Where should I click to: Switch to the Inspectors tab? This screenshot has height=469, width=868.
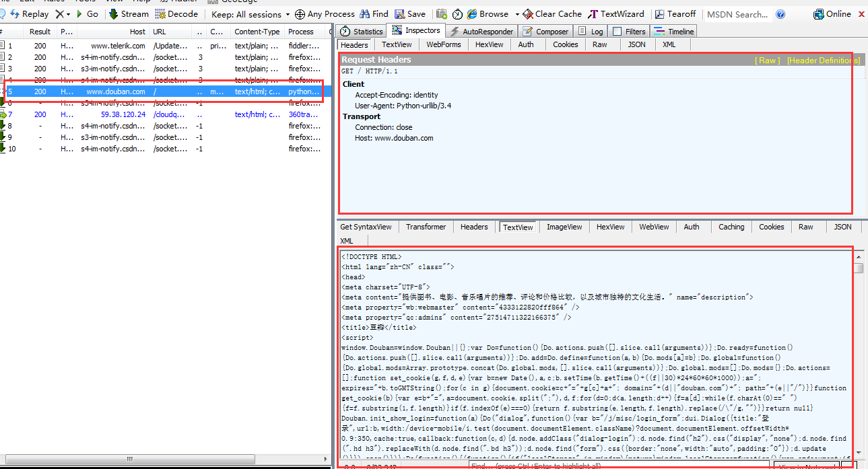[415, 31]
